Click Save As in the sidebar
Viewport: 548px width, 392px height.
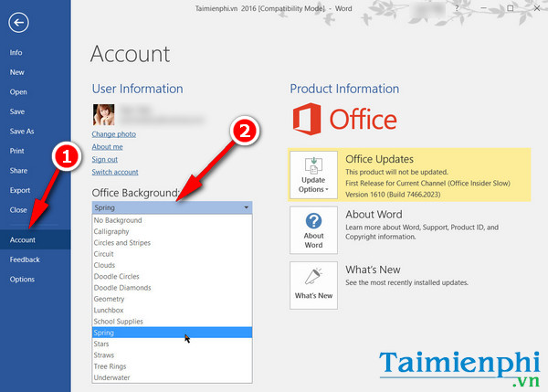pyautogui.click(x=36, y=132)
